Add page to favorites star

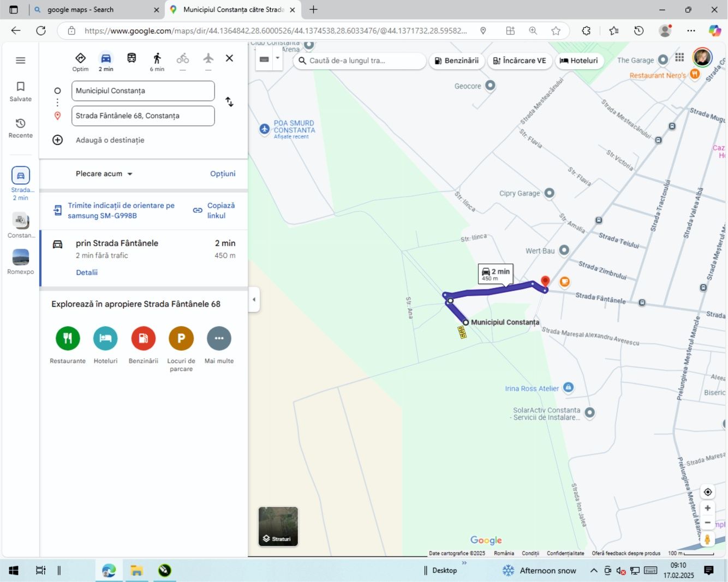coord(556,31)
